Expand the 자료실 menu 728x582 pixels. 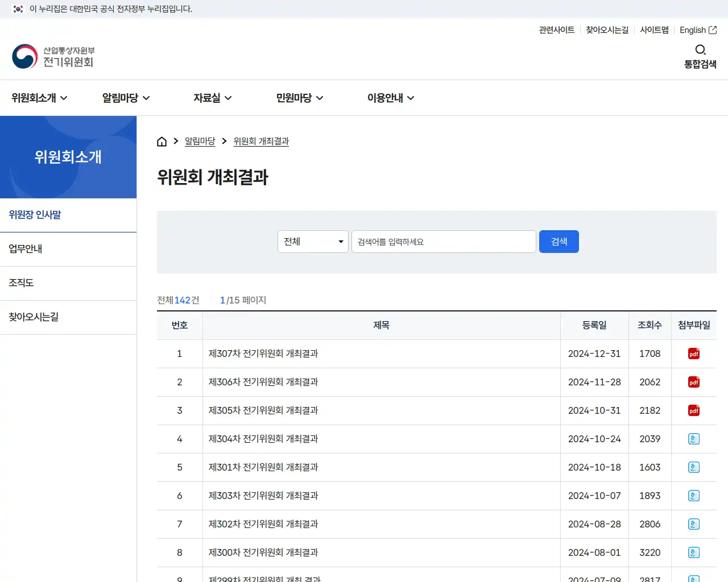coord(213,98)
